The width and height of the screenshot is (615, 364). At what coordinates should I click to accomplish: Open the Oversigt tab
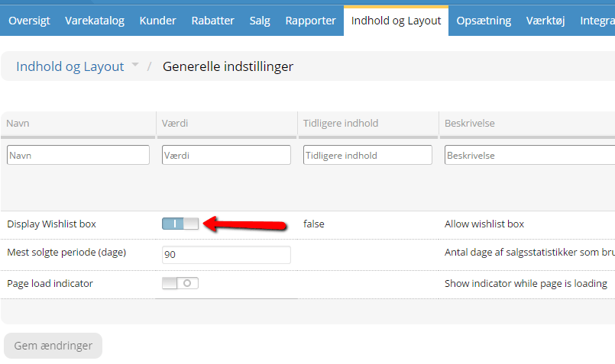click(x=30, y=21)
